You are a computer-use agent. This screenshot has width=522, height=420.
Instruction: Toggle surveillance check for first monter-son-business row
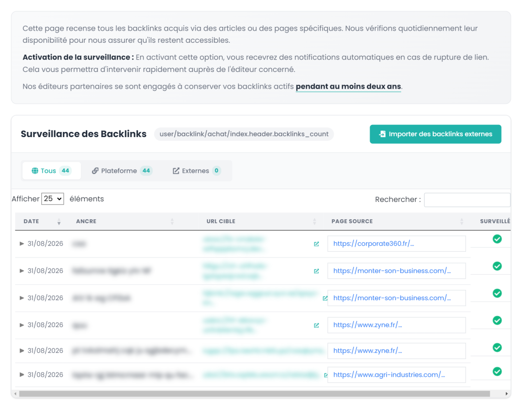pyautogui.click(x=497, y=266)
